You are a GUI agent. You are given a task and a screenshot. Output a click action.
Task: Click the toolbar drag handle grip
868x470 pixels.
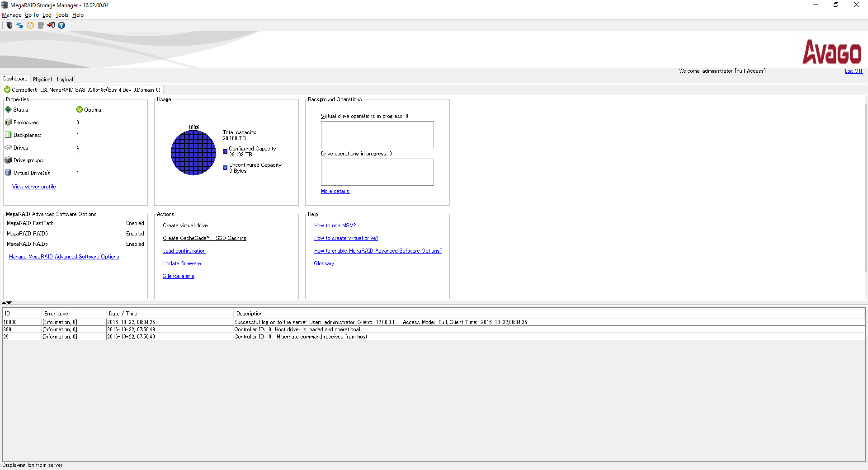click(3, 25)
